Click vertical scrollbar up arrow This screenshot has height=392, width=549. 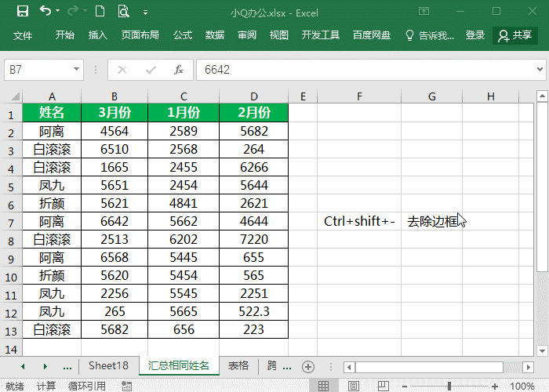(x=542, y=96)
